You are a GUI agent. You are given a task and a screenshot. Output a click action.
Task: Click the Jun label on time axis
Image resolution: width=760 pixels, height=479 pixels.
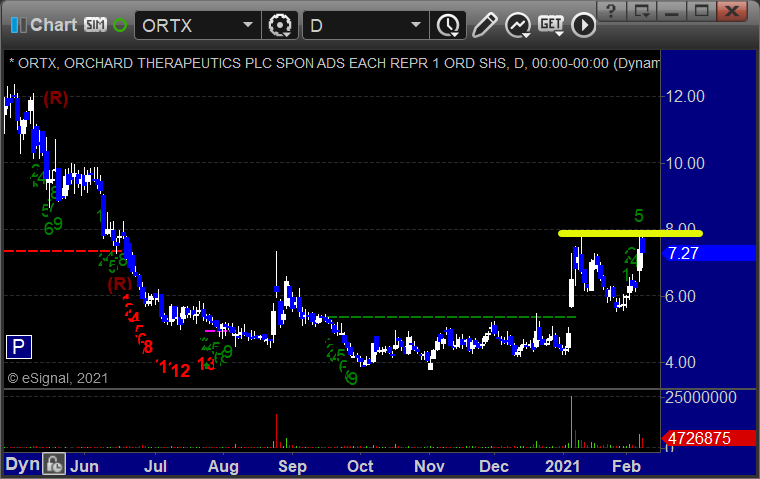point(84,466)
